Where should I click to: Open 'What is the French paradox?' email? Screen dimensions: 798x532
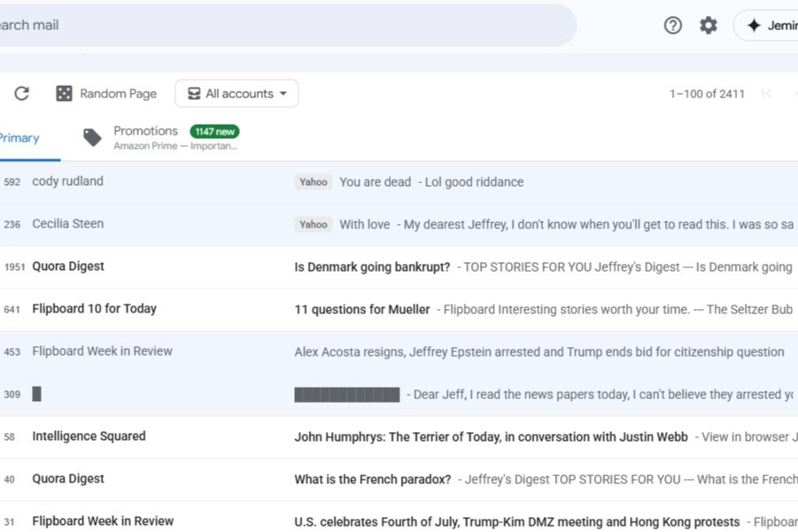coord(373,479)
